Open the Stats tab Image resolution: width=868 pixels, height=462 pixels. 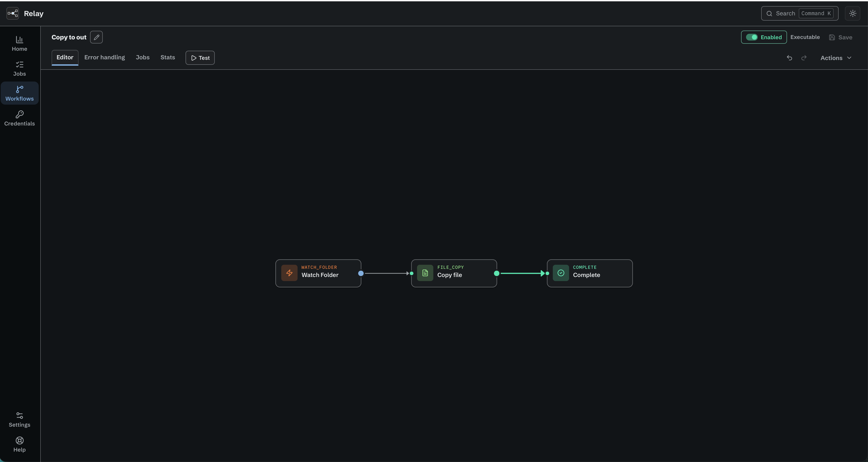pyautogui.click(x=167, y=57)
